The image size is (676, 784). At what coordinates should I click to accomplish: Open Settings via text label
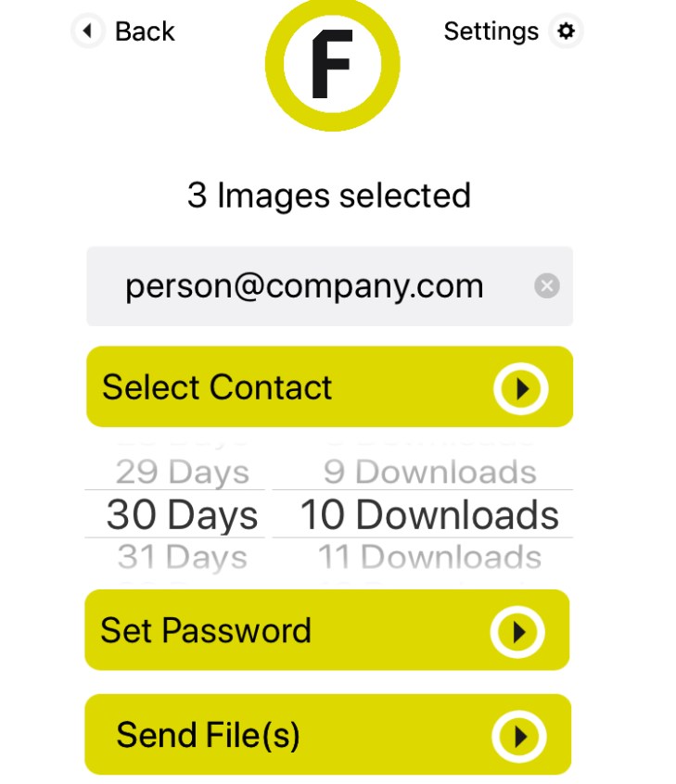click(491, 32)
